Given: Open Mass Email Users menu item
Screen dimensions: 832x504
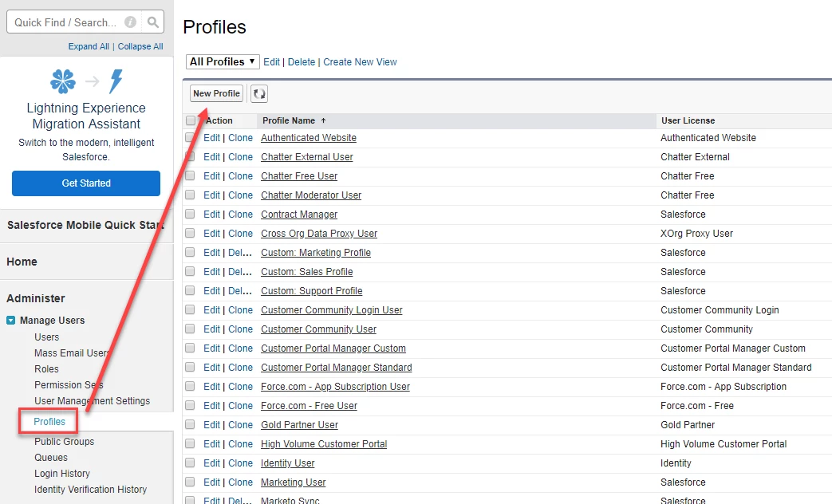Looking at the screenshot, I should [x=71, y=353].
